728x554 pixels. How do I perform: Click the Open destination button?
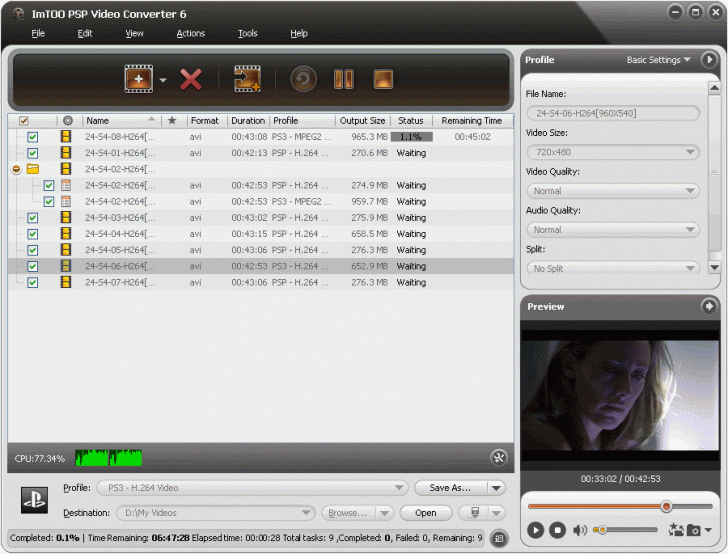[x=426, y=513]
